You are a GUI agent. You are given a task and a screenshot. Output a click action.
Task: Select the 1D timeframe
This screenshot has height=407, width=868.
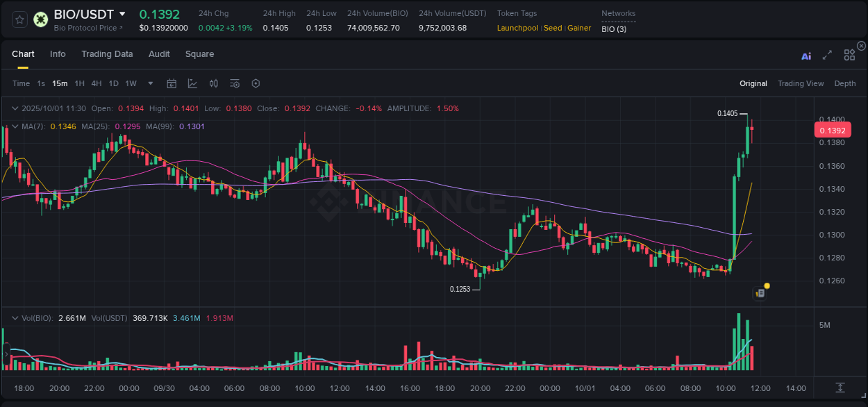[113, 83]
